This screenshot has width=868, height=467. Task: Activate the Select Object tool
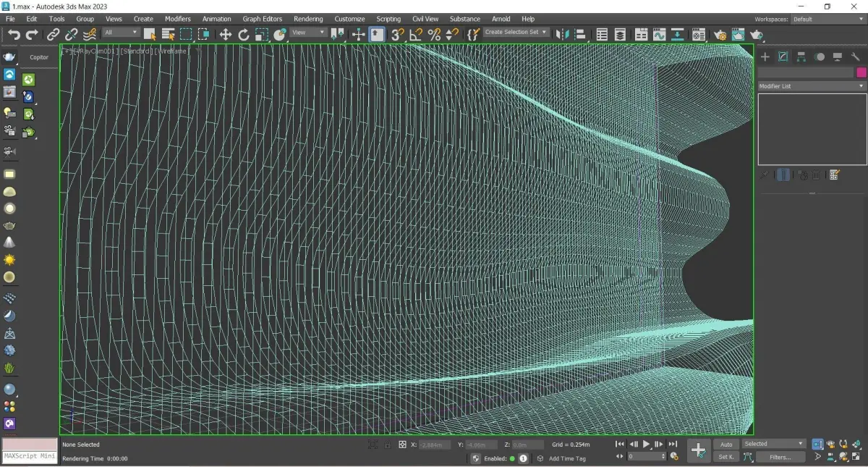pos(150,34)
